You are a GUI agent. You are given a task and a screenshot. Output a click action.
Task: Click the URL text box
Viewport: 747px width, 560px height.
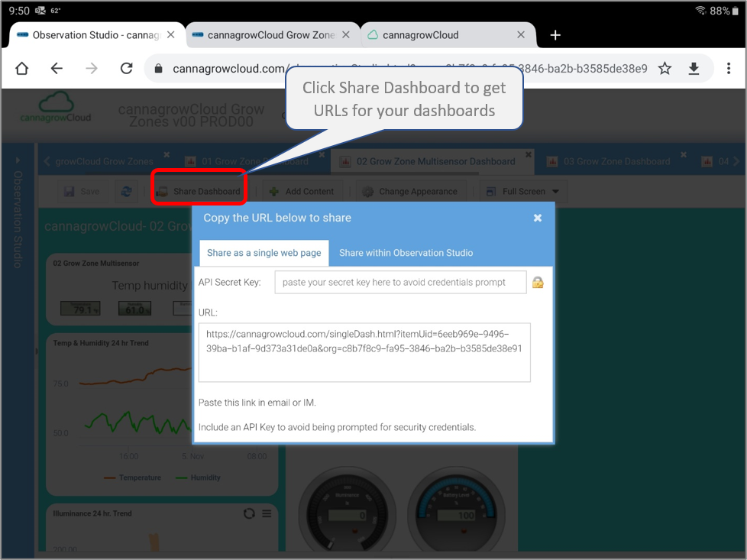tap(364, 352)
